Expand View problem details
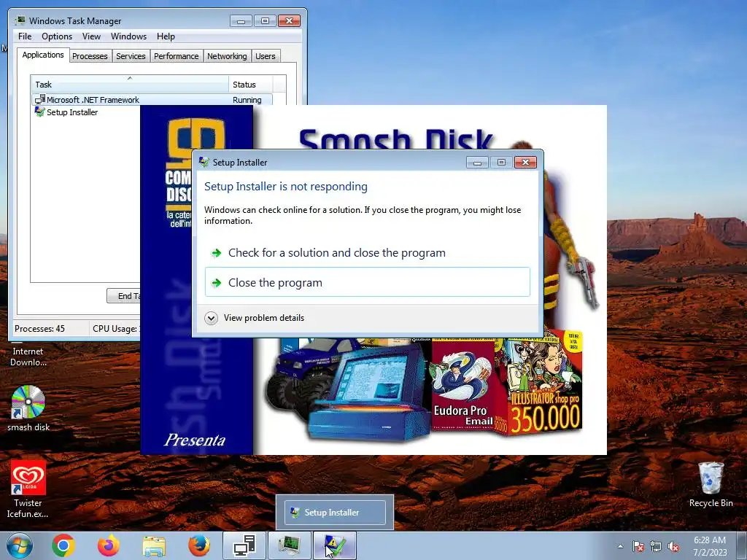Viewport: 747px width, 560px height. pyautogui.click(x=255, y=318)
